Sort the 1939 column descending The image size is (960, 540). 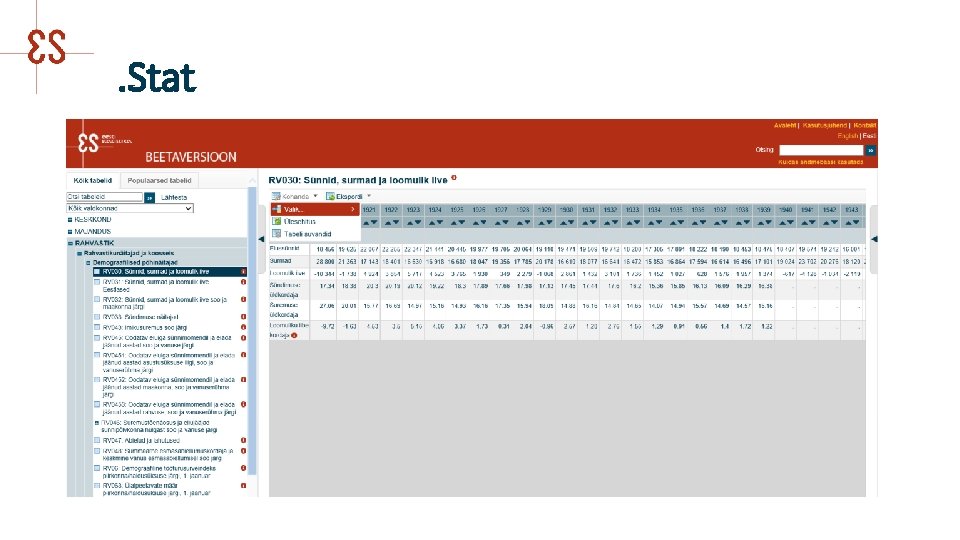(768, 223)
